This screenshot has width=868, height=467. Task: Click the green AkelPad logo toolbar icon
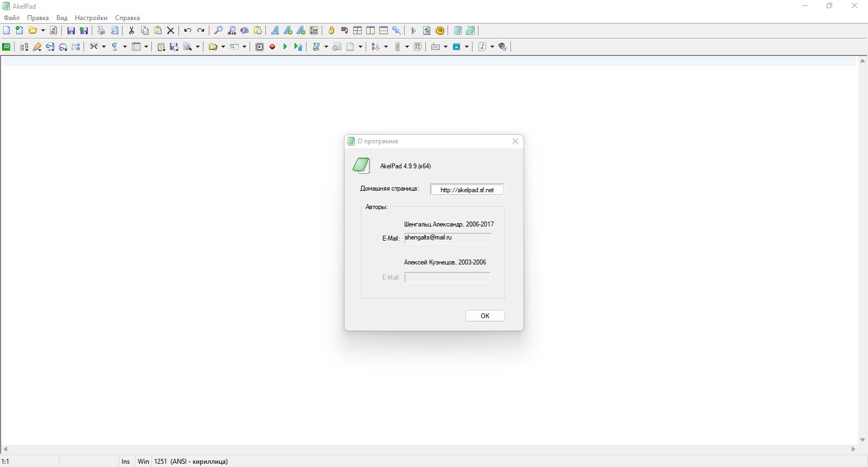[x=7, y=47]
